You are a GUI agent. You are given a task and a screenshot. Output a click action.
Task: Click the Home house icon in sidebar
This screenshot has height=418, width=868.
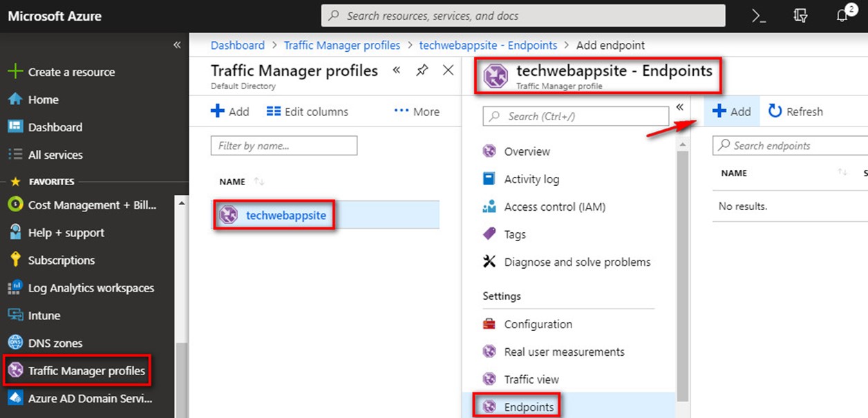(x=15, y=99)
